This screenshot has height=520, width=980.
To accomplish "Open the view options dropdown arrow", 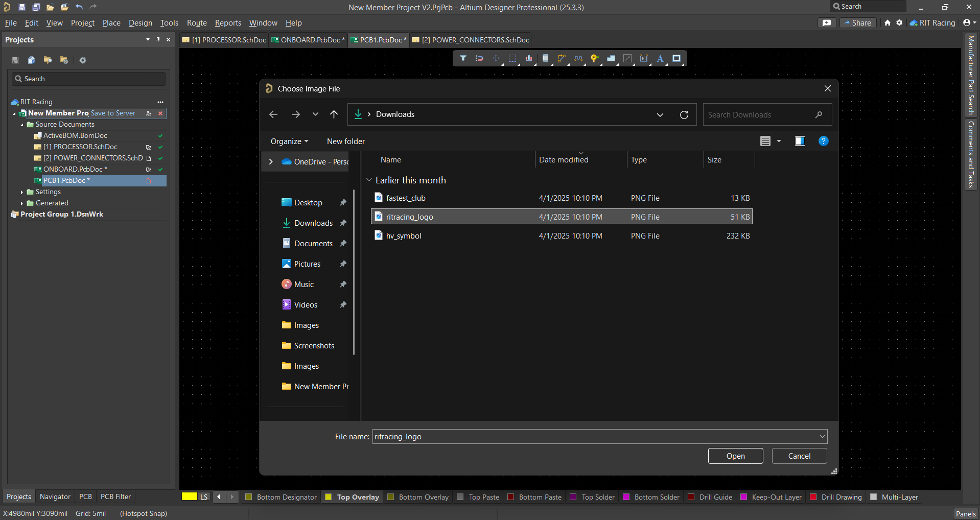I will click(779, 141).
